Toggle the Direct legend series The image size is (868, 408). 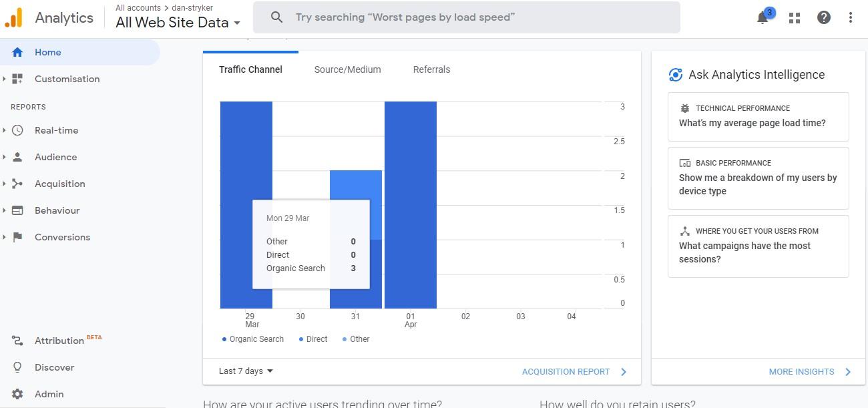[313, 339]
